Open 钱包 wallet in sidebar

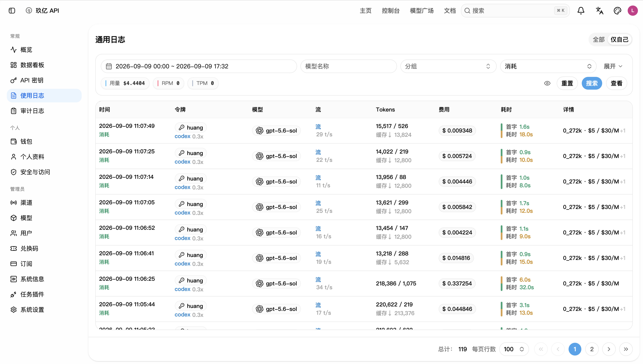pos(44,141)
